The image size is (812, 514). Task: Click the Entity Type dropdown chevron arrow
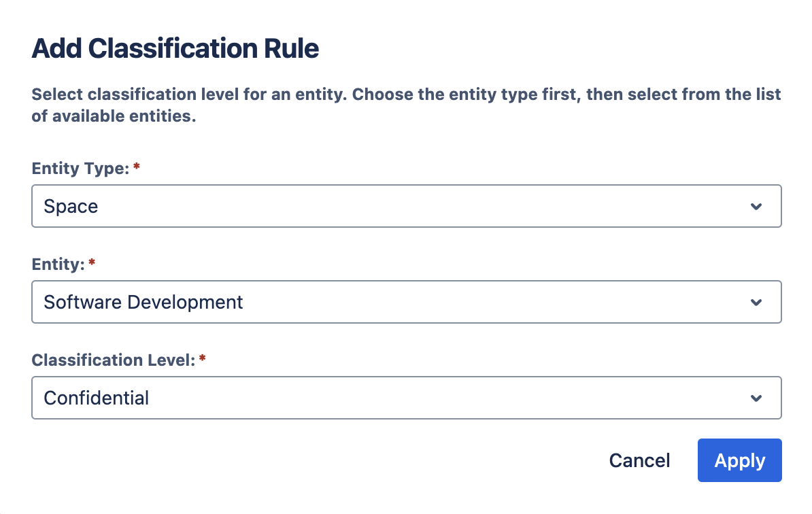[756, 207]
